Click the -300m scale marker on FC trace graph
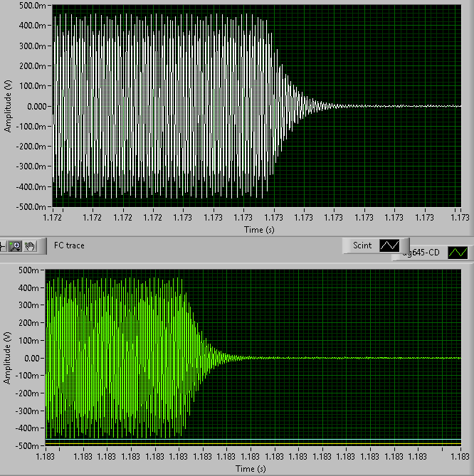Viewport: 474px width, 476px height. coord(27,411)
